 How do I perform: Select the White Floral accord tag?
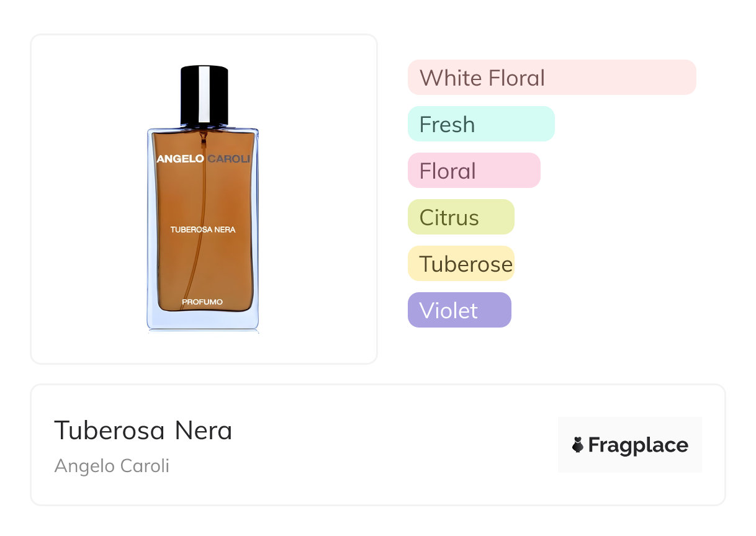pyautogui.click(x=551, y=78)
